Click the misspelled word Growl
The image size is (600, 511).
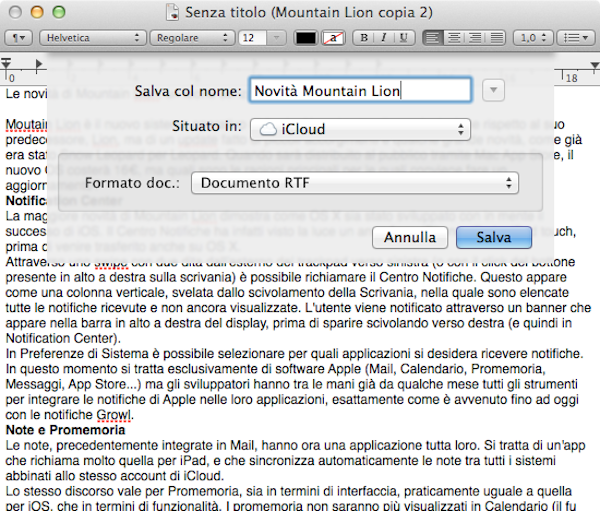pos(114,415)
